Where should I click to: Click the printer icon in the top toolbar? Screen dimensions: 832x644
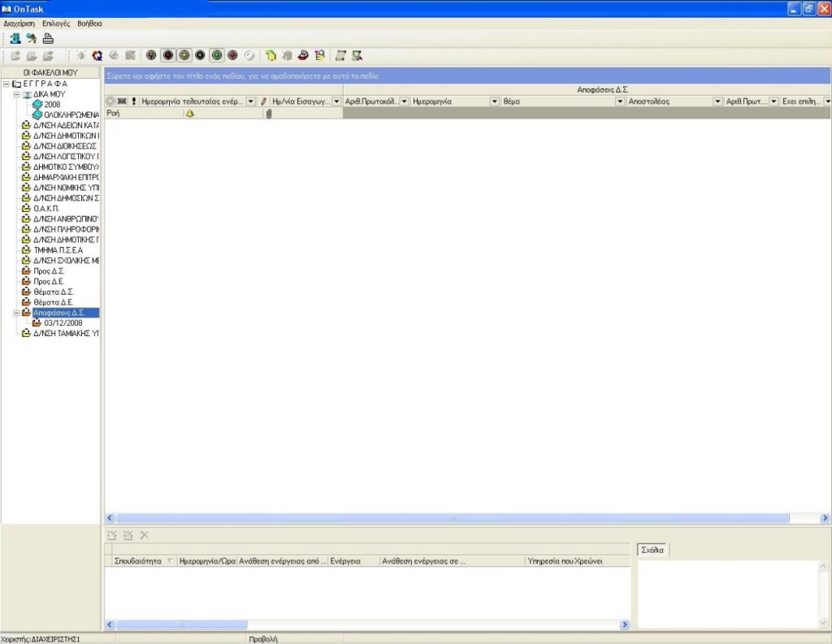click(x=48, y=38)
